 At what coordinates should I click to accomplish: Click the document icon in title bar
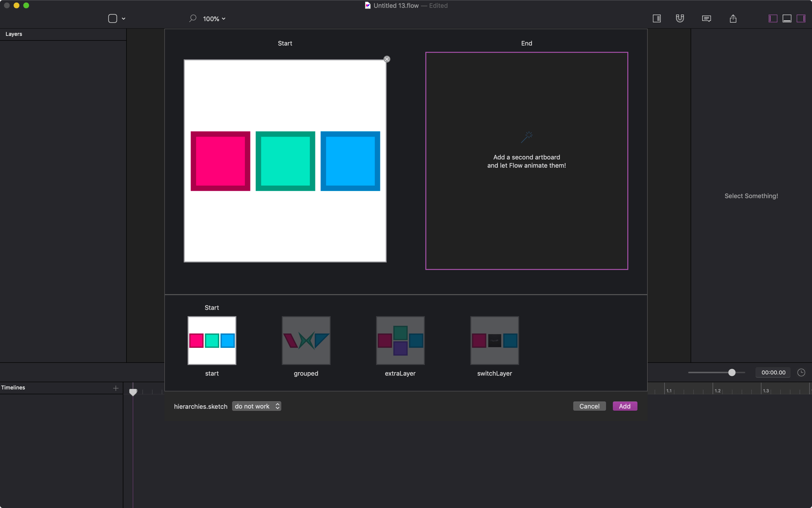(367, 5)
